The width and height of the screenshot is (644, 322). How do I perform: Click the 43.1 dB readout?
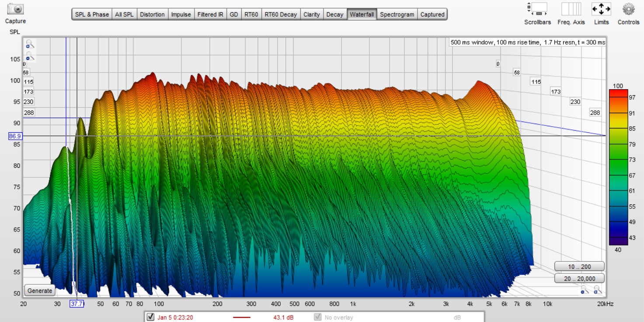(x=283, y=318)
